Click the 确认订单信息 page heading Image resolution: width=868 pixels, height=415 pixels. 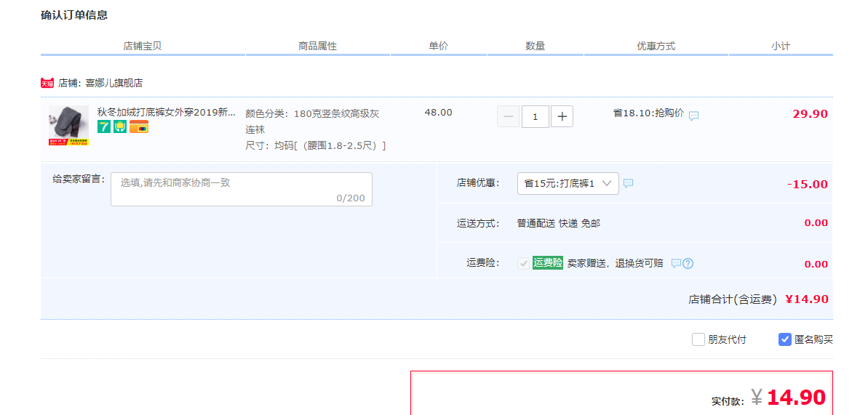pos(74,15)
